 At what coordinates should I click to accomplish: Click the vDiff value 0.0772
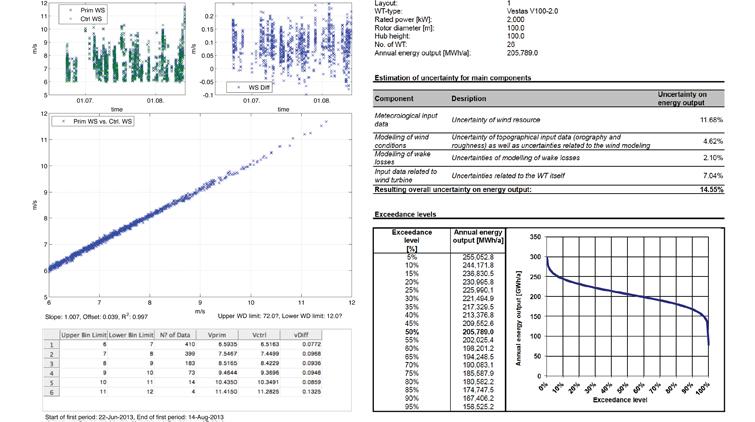pos(312,344)
